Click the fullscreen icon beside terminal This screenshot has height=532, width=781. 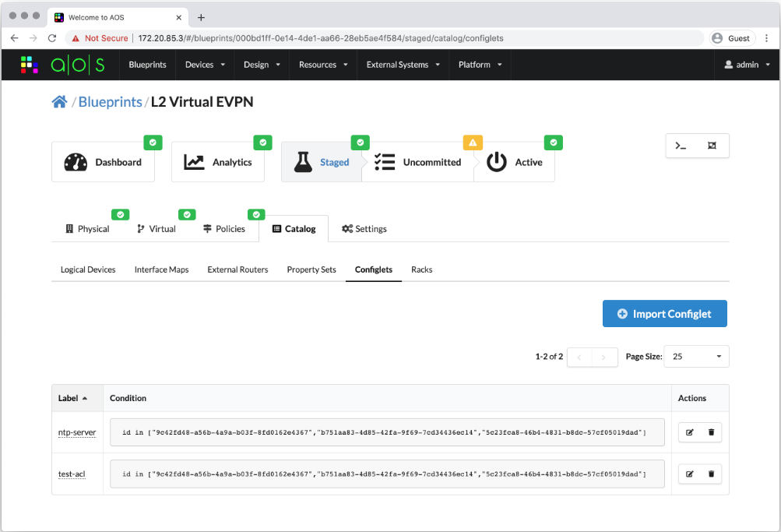tap(712, 146)
